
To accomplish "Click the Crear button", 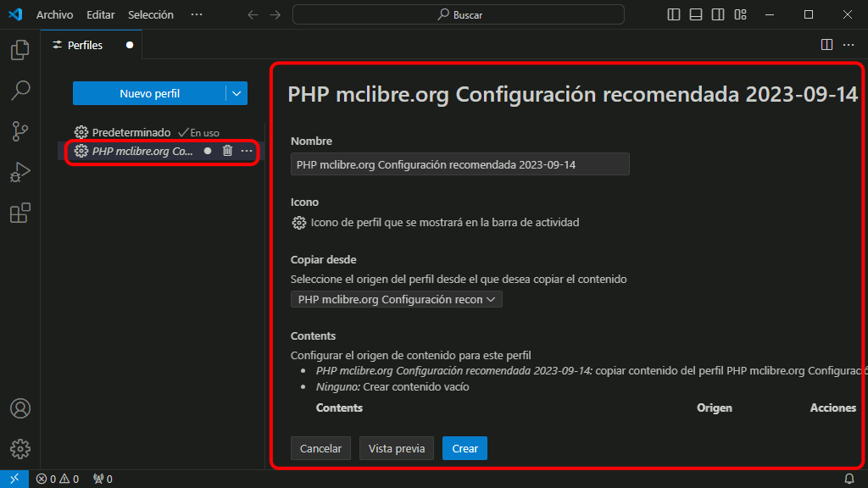I will click(465, 448).
